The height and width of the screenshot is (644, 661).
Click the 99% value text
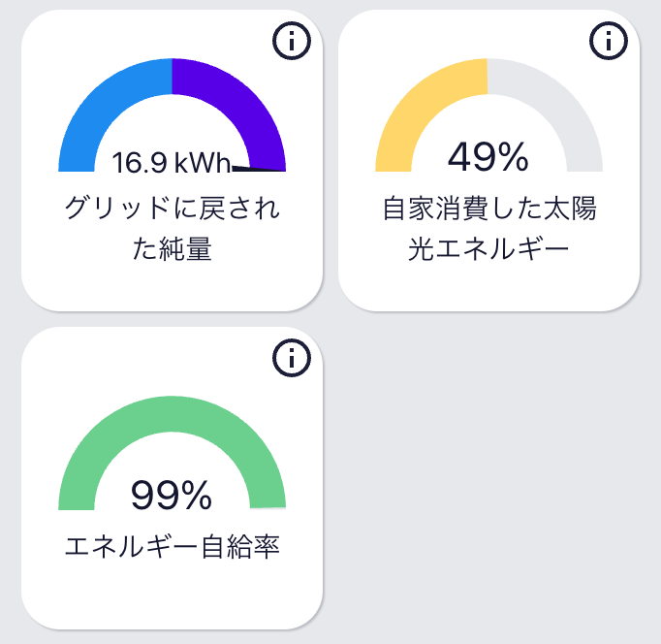coord(172,496)
